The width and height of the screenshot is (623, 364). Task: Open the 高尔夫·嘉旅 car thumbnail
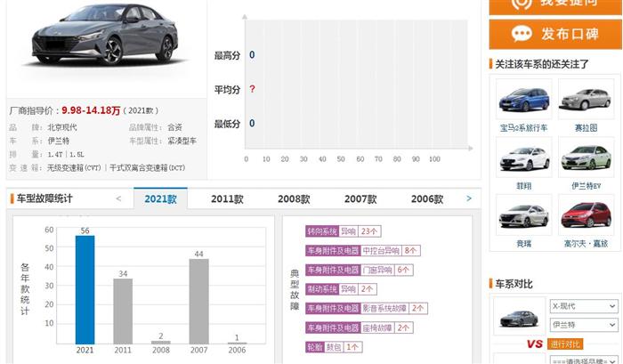[x=586, y=215]
